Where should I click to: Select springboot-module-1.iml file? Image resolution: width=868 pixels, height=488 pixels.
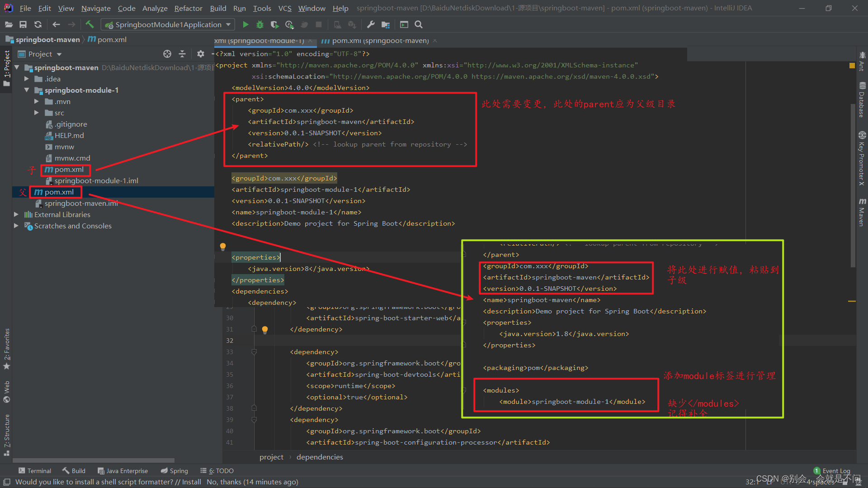(92, 180)
